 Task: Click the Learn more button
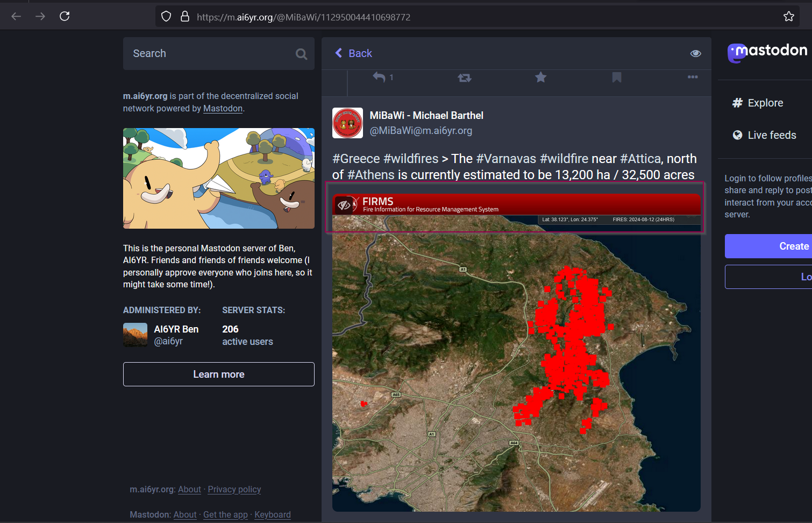pos(219,374)
